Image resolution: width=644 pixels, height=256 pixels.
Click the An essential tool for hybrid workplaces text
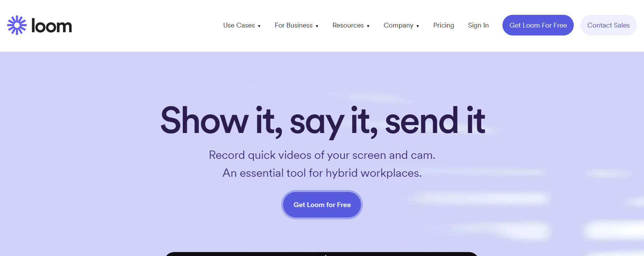(322, 173)
